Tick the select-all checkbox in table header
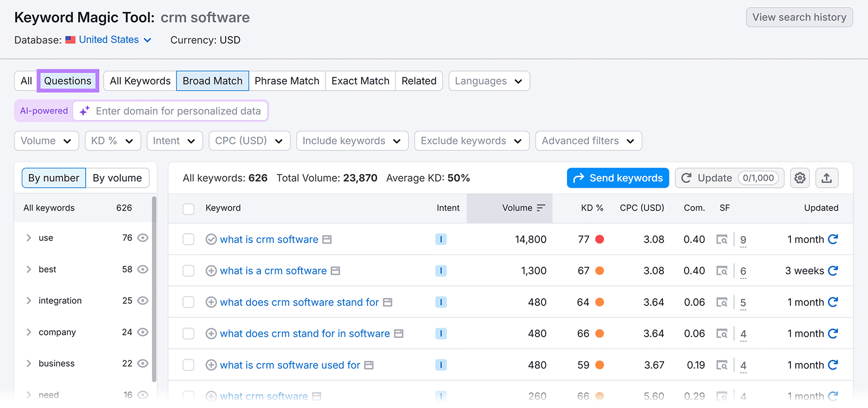The image size is (868, 408). click(x=188, y=209)
